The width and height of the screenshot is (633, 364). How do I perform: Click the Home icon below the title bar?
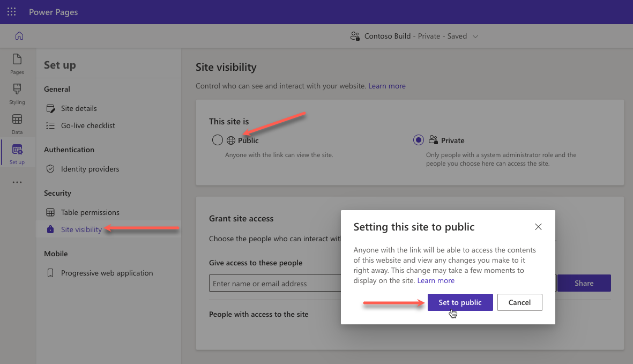coord(19,35)
